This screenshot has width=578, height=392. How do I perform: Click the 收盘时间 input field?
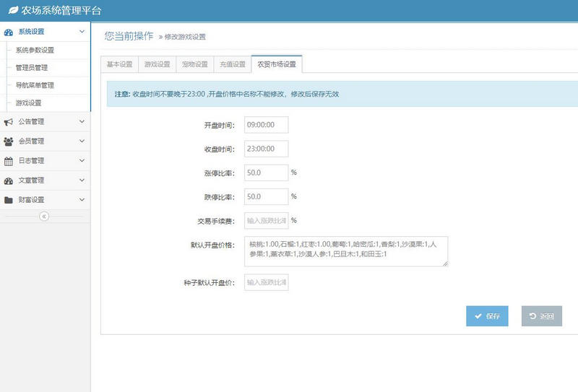tap(266, 149)
